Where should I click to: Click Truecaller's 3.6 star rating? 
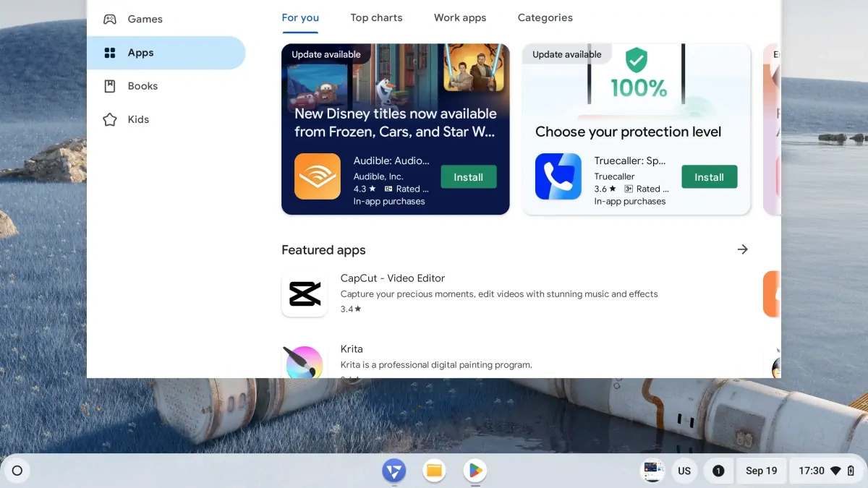click(605, 189)
